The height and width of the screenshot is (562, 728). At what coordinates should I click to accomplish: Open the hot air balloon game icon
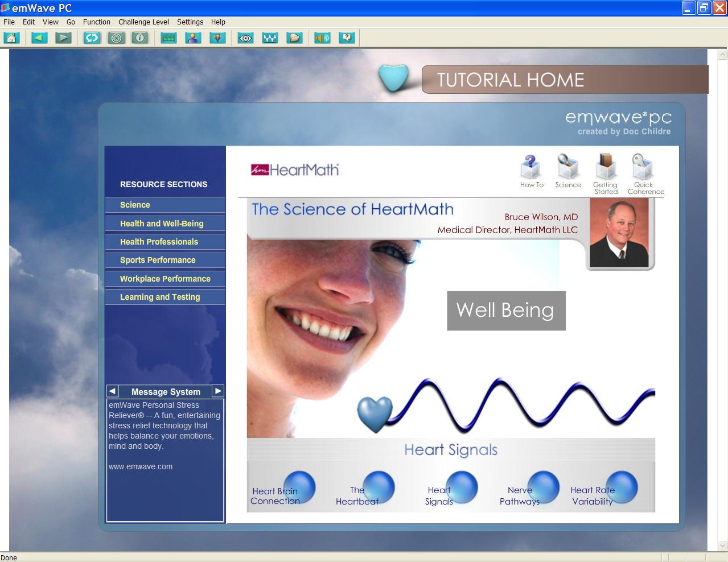tap(217, 38)
